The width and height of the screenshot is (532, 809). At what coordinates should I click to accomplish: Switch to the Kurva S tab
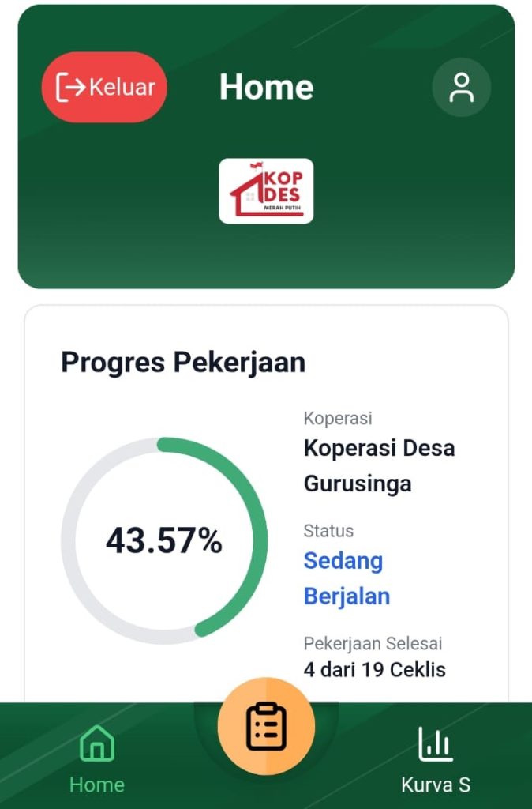[x=436, y=785]
